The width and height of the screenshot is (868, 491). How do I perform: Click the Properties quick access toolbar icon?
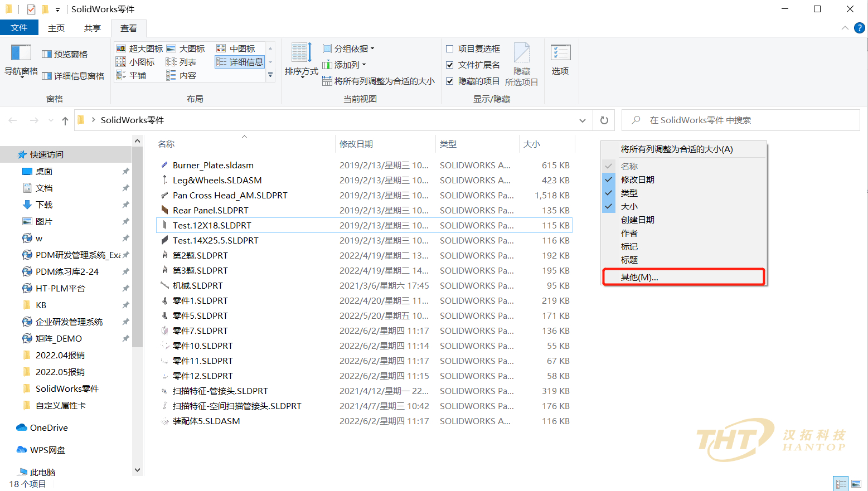coord(31,9)
